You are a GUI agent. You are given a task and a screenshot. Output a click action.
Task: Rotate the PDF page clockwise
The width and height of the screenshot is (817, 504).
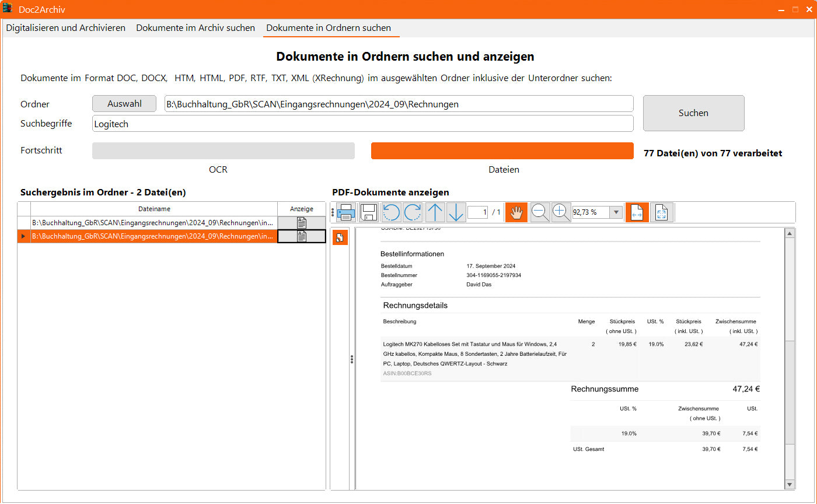(x=413, y=212)
